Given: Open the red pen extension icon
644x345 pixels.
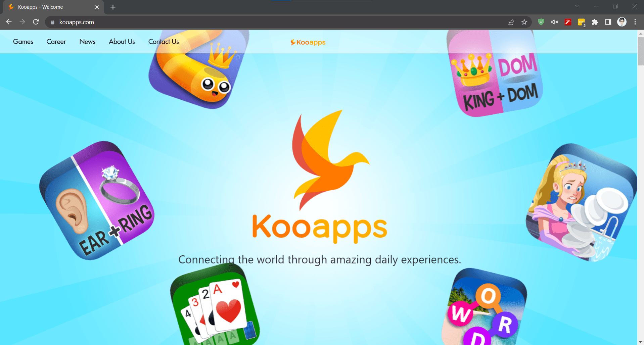Looking at the screenshot, I should point(568,22).
